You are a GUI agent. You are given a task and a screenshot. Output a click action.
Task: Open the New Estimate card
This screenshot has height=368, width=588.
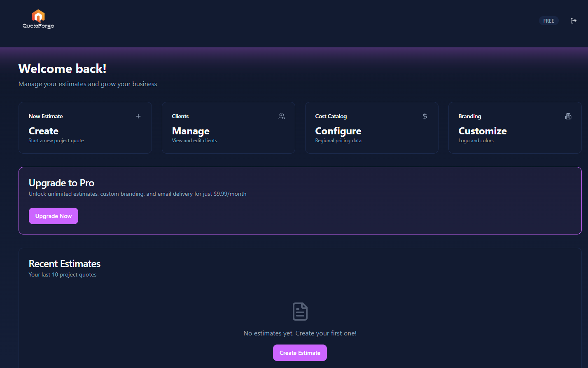85,128
